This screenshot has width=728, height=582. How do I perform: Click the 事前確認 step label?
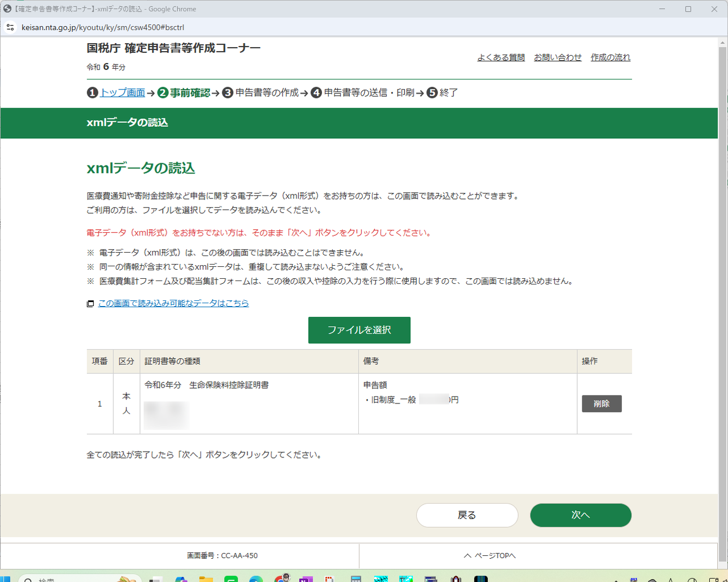tap(190, 93)
